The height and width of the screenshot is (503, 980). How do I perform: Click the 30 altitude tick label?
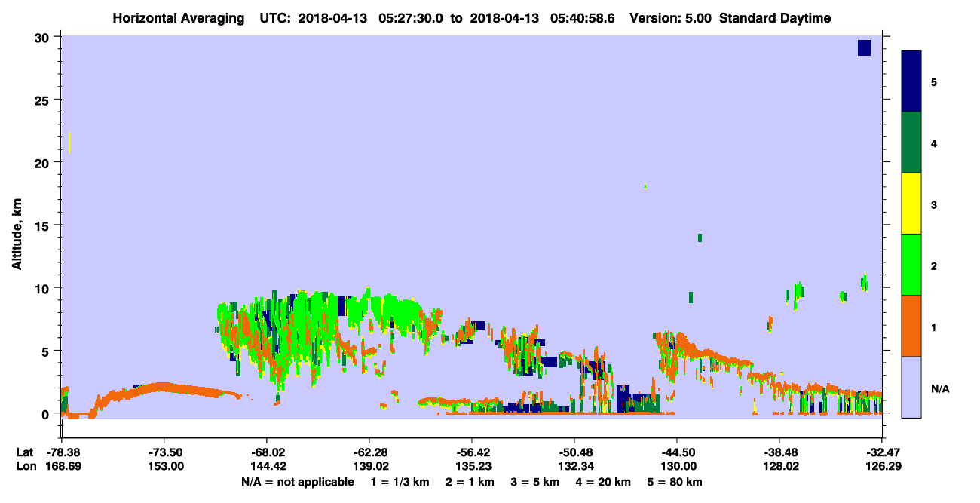(x=44, y=38)
